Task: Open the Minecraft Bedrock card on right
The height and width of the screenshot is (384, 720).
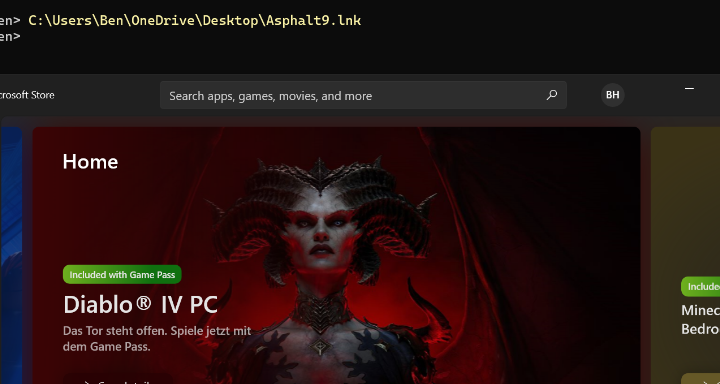Action: pos(686,255)
